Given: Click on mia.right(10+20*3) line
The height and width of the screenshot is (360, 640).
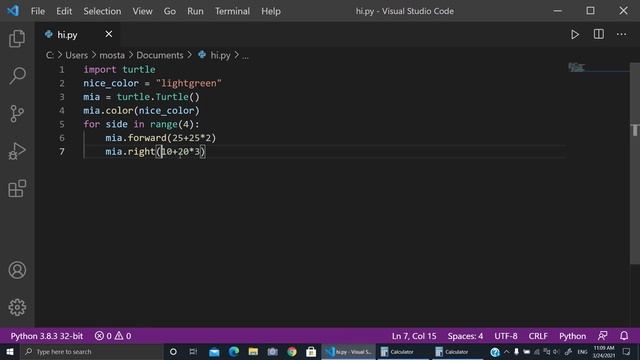Looking at the screenshot, I should pyautogui.click(x=155, y=151).
